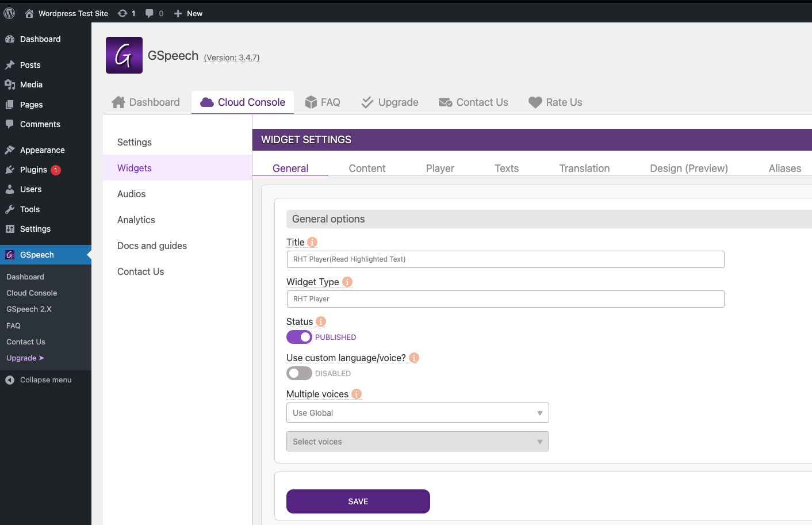The image size is (812, 525).
Task: Click the Widget Type field
Action: pos(505,299)
